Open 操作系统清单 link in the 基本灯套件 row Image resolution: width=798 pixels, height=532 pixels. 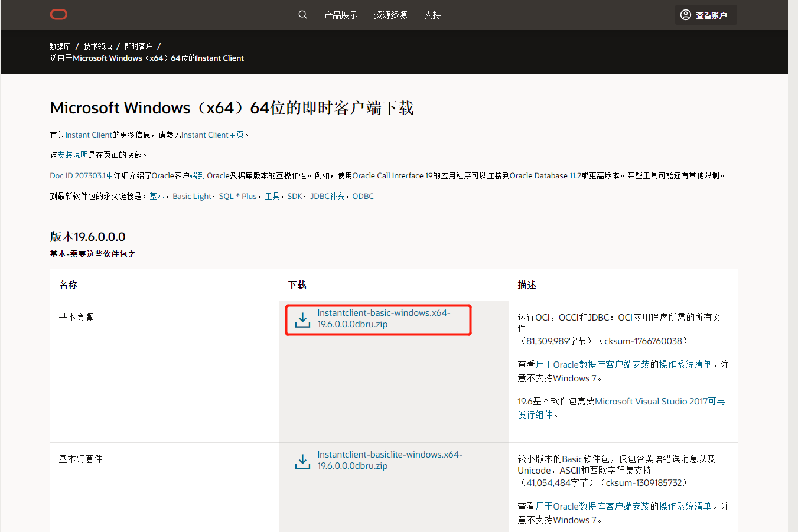coord(685,507)
